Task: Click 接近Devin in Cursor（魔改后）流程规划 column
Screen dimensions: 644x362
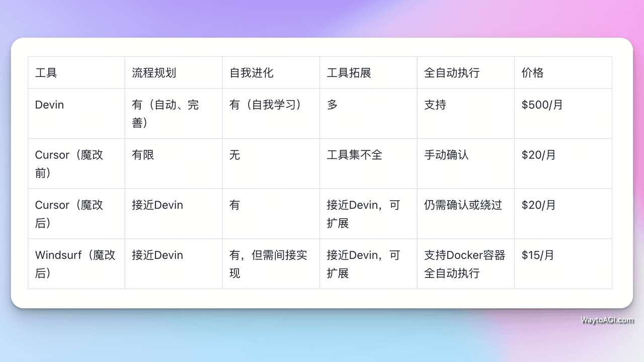Action: [174, 214]
